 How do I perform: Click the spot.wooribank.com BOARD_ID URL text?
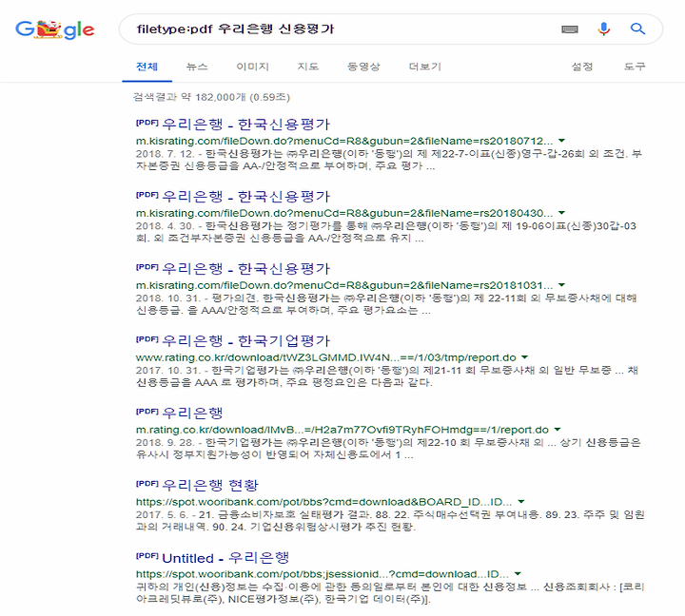(323, 502)
